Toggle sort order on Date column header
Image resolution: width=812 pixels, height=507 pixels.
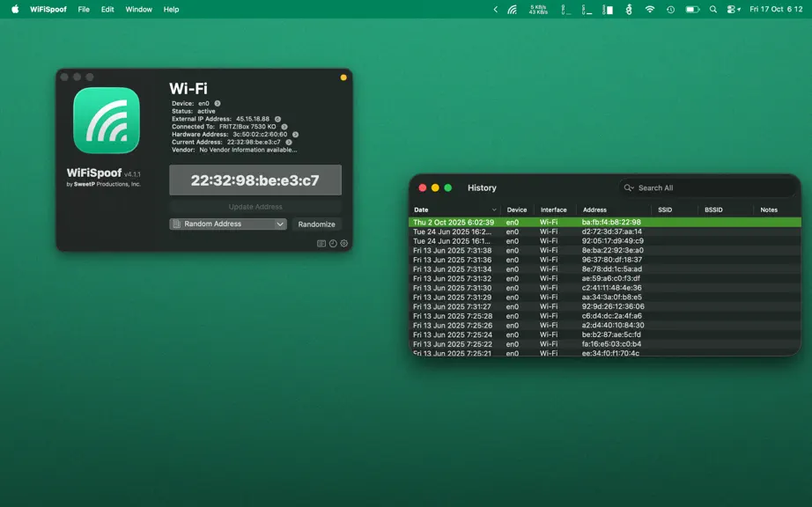pos(455,210)
